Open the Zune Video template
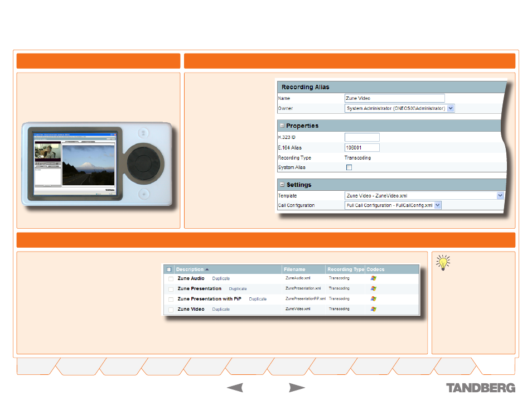The image size is (532, 400). (191, 309)
